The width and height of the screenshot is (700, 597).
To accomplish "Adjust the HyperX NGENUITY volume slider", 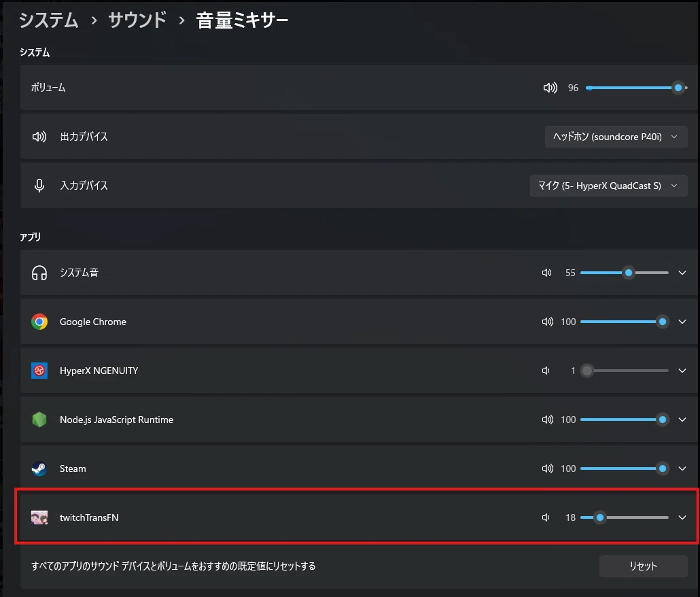I will coord(624,371).
